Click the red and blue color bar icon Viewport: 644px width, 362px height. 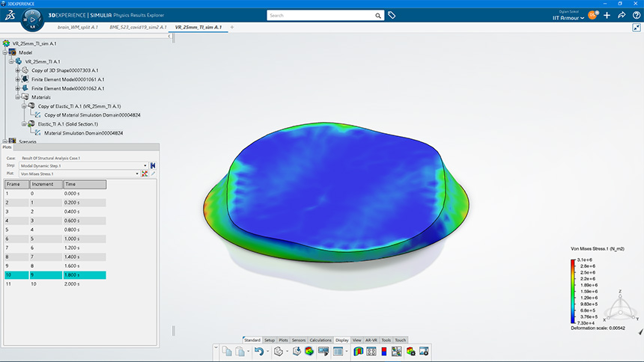tap(384, 351)
